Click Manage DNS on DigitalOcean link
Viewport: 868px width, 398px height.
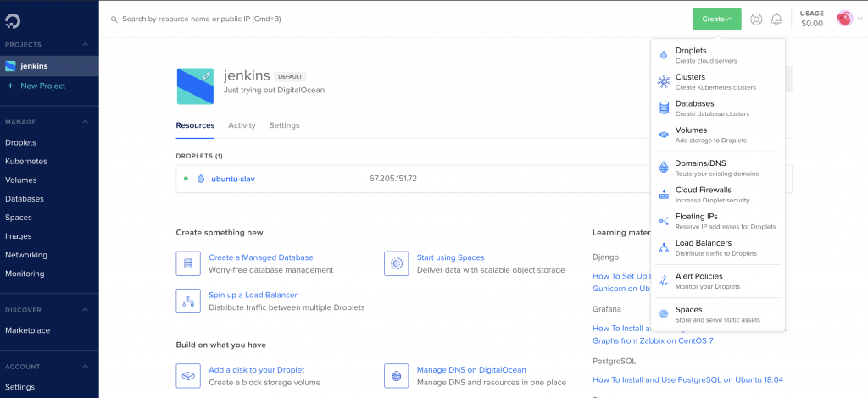pyautogui.click(x=471, y=370)
